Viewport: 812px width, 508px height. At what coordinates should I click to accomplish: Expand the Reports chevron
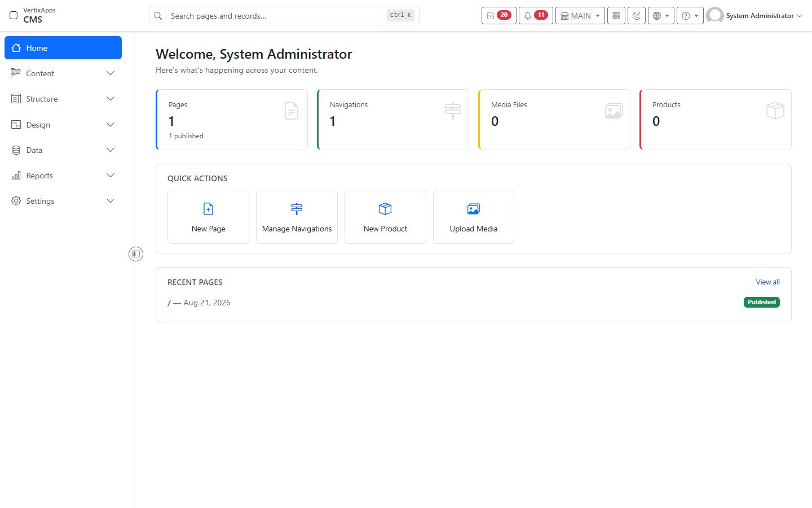point(111,176)
